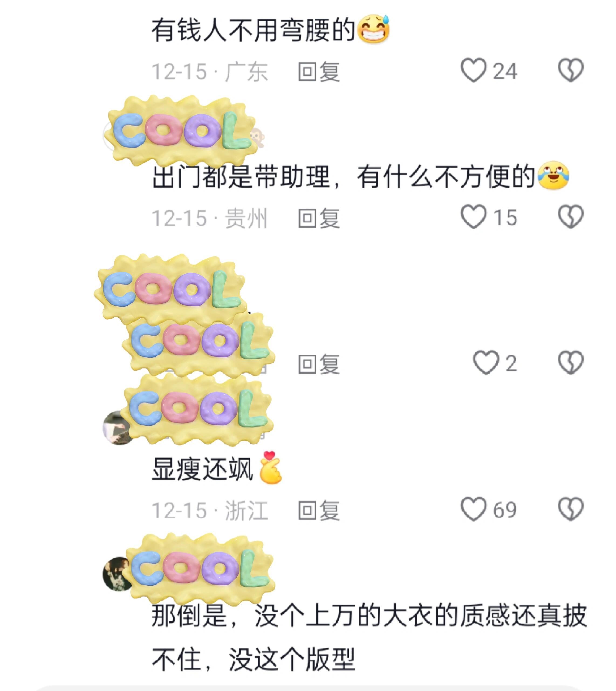Dislike the Zhejiang comment with broken heart
Screen dimensions: 616x691
[x=571, y=509]
